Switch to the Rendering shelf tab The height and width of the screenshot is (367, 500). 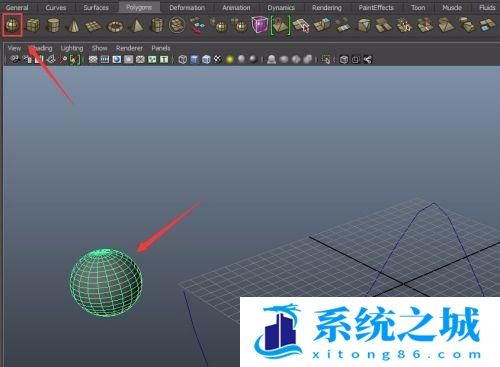pyautogui.click(x=327, y=7)
